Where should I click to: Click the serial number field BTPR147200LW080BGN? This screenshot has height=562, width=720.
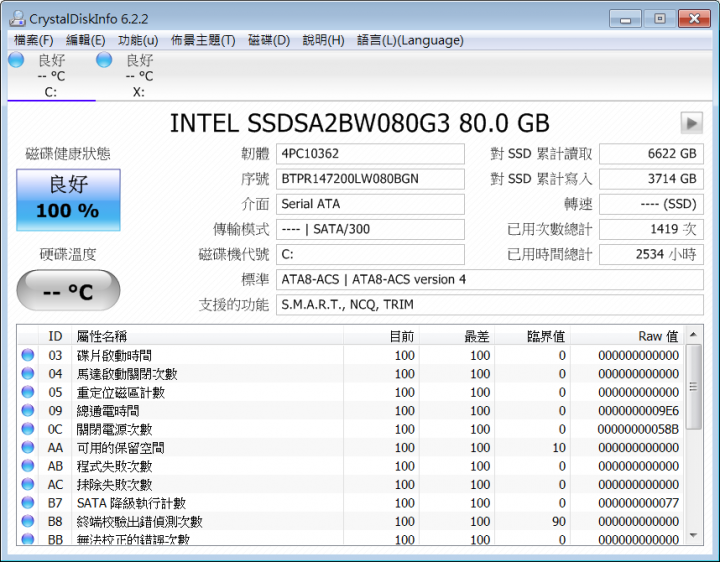[370, 179]
